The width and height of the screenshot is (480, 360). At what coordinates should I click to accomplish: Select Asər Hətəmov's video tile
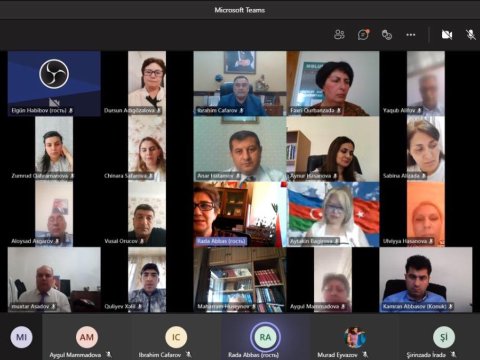coord(240,149)
